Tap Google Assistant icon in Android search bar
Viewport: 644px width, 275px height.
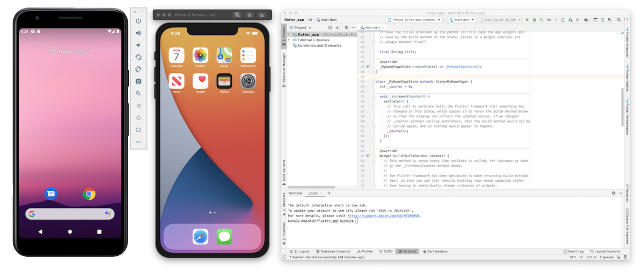point(107,214)
